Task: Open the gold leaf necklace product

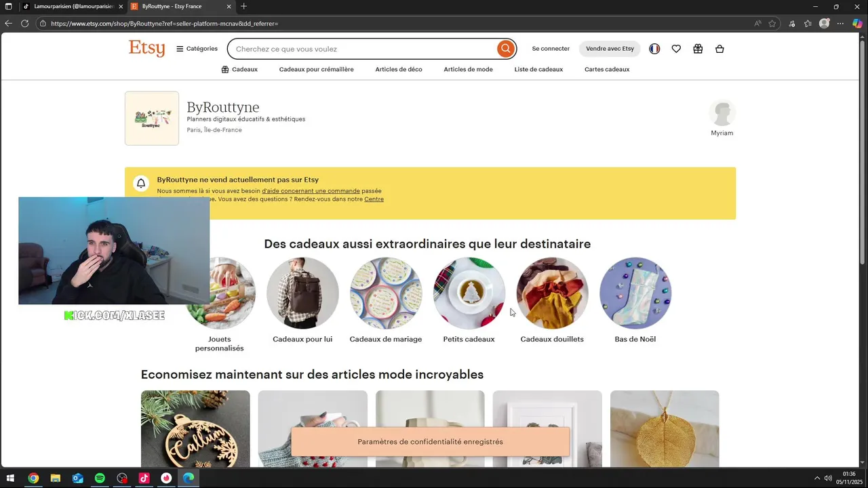Action: (x=665, y=428)
